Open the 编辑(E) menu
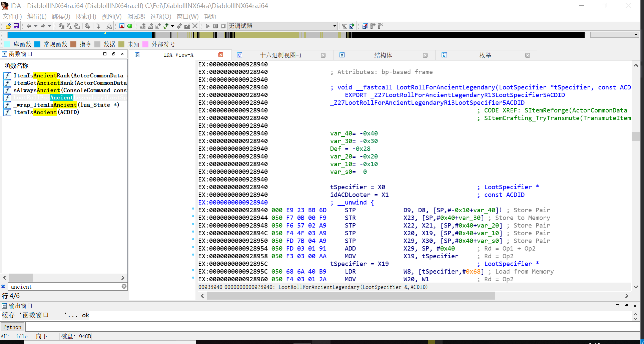Viewport: 644px width, 344px height. click(x=37, y=16)
